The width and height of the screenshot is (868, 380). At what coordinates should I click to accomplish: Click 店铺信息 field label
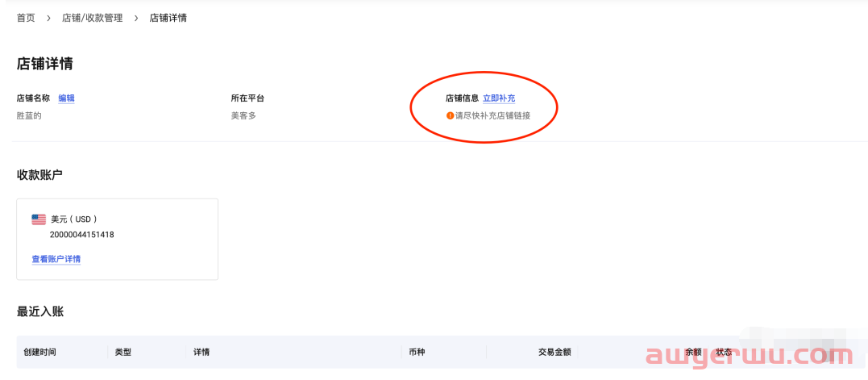(x=463, y=98)
